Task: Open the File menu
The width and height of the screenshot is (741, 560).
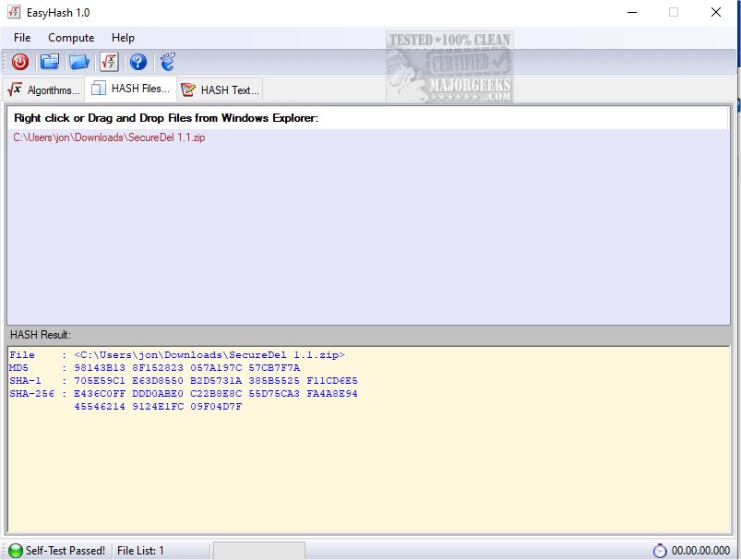Action: click(x=22, y=38)
